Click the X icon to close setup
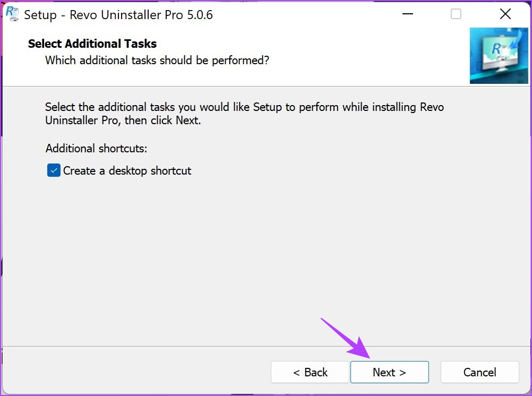The image size is (532, 396). [x=505, y=14]
